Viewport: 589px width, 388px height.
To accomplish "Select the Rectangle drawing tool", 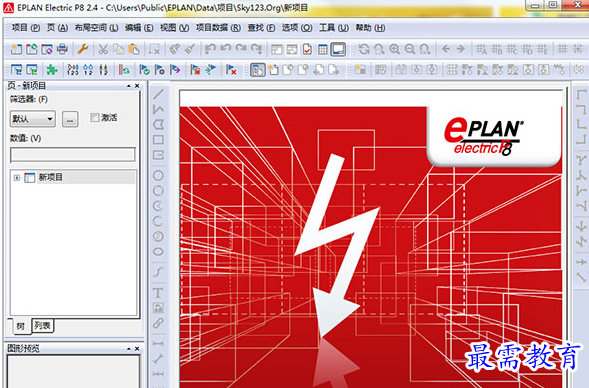I will (x=158, y=140).
